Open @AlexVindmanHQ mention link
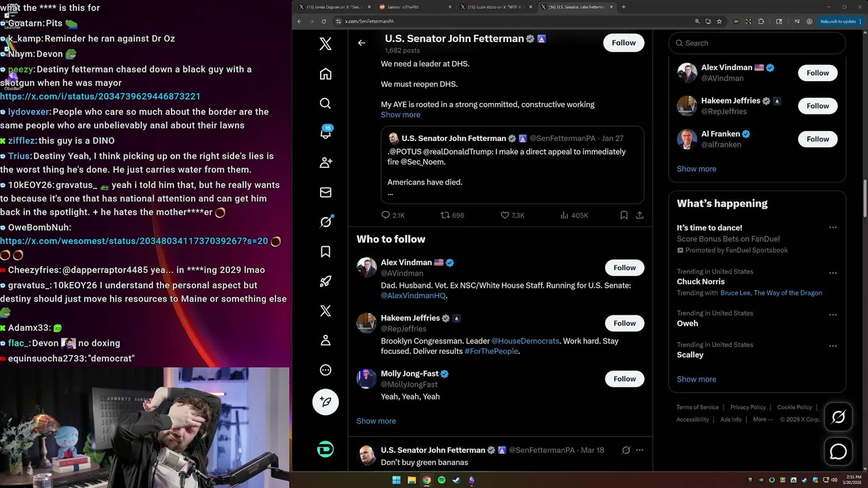This screenshot has width=868, height=488. click(x=413, y=296)
